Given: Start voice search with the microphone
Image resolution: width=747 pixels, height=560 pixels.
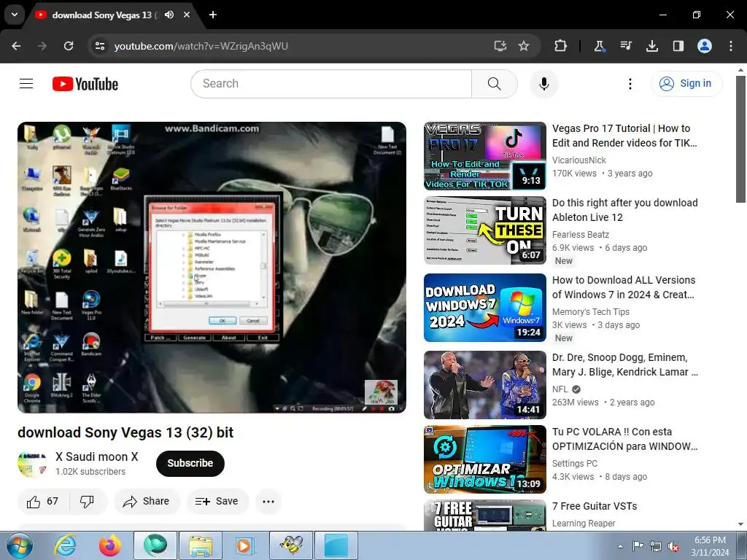Looking at the screenshot, I should (x=544, y=84).
